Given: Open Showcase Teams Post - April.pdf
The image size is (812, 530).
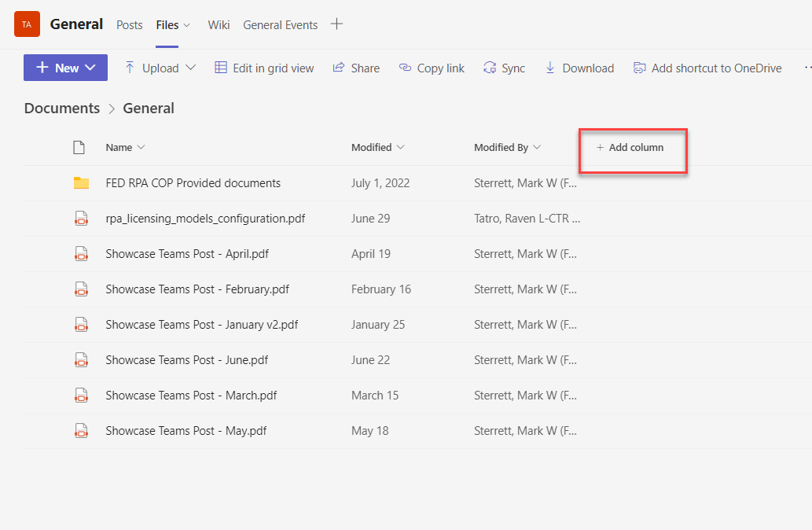Looking at the screenshot, I should (187, 254).
